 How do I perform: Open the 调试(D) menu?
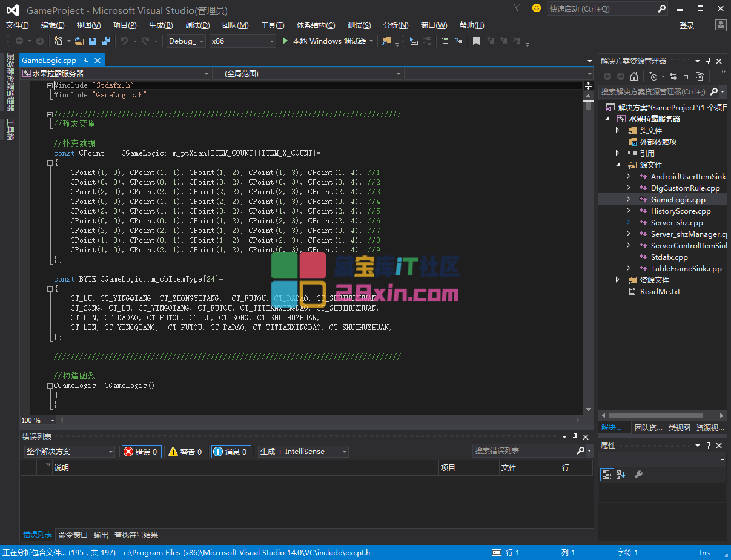[x=197, y=25]
